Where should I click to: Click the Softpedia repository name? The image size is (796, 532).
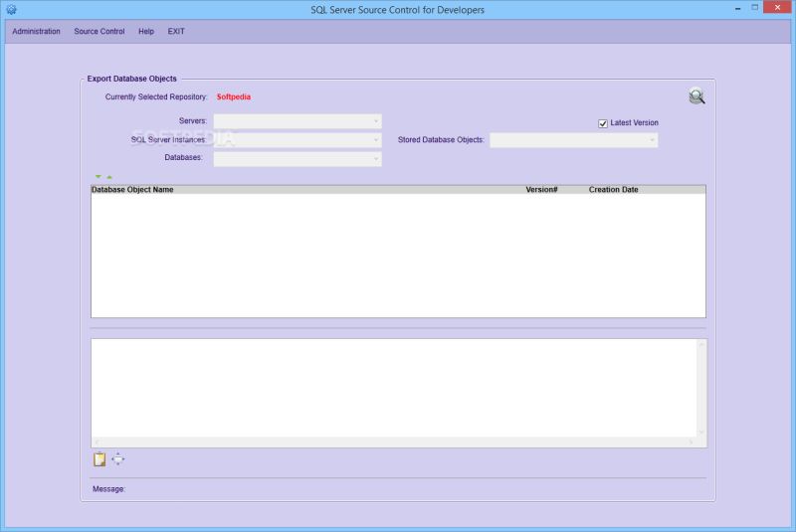[234, 96]
